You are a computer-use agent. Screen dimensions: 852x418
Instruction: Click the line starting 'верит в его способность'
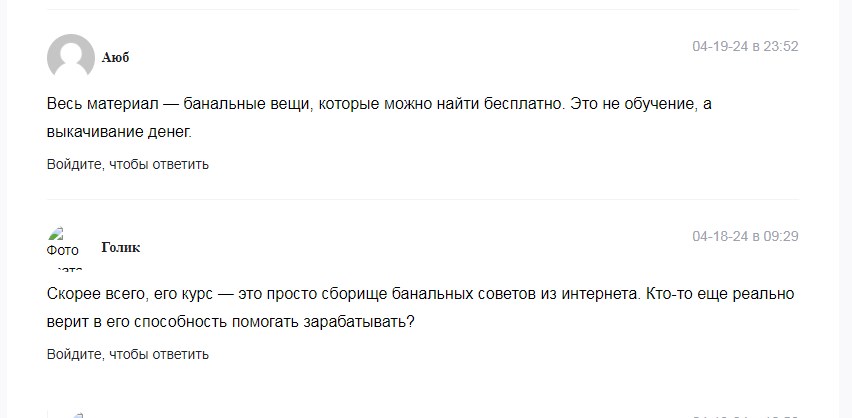click(x=230, y=321)
